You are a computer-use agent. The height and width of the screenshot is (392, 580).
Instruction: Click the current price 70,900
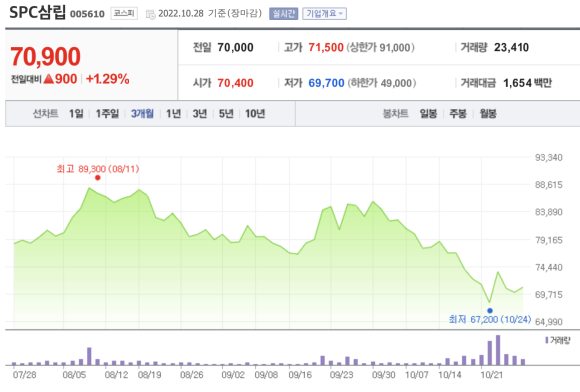tap(45, 57)
